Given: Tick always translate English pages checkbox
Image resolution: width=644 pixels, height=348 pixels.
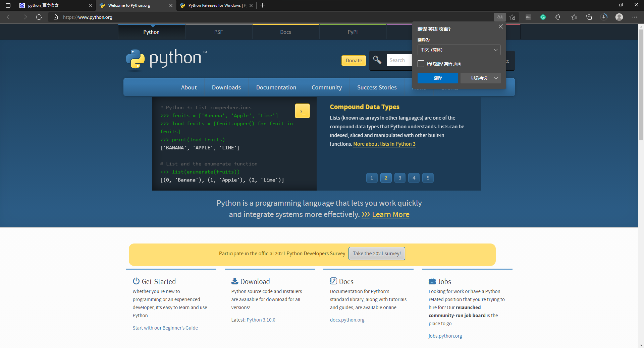Looking at the screenshot, I should 421,64.
